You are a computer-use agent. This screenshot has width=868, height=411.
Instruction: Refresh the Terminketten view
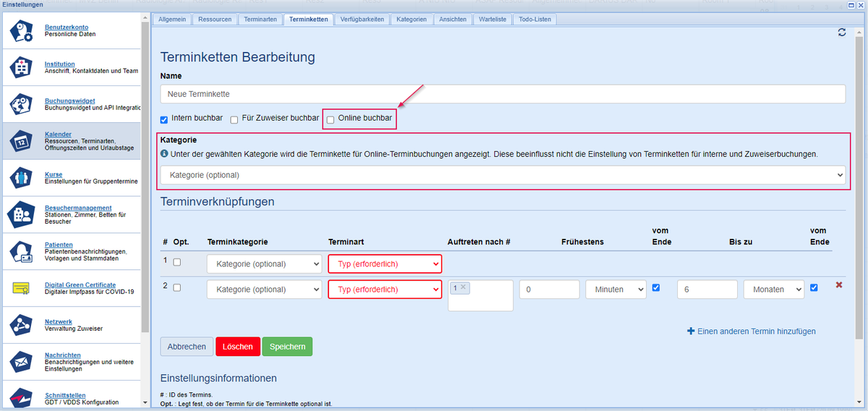(x=842, y=33)
